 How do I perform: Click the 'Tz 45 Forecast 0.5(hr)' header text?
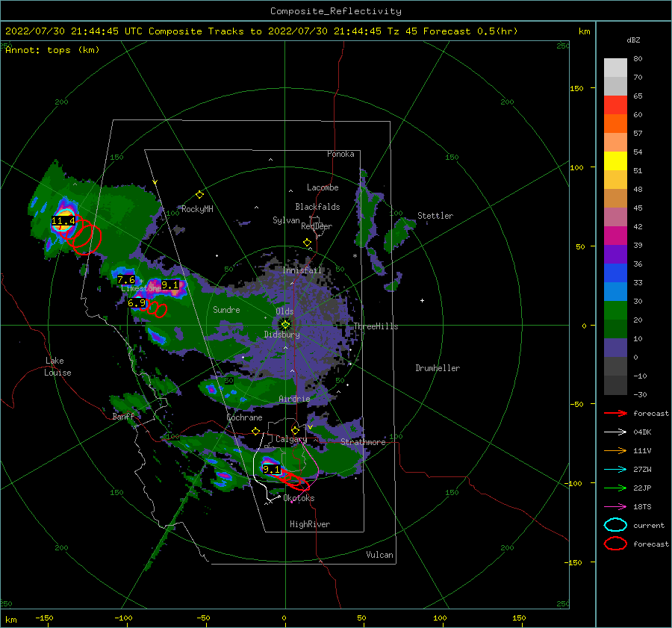click(452, 31)
